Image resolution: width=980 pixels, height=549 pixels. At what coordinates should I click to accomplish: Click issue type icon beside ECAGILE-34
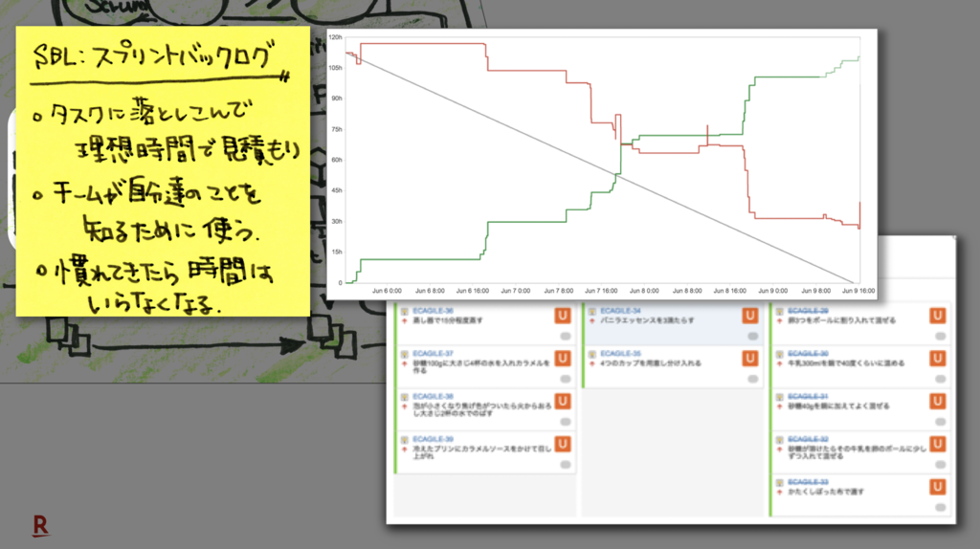[591, 311]
